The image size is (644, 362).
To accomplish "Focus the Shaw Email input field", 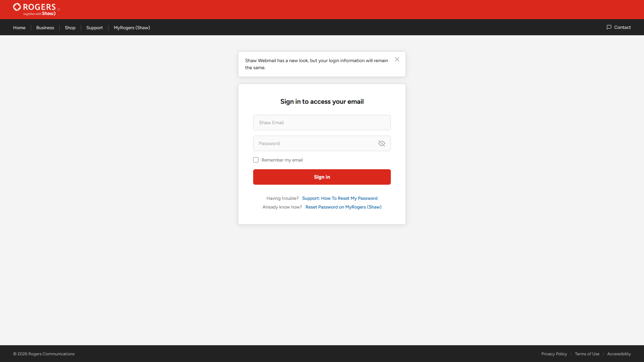I will click(x=322, y=123).
